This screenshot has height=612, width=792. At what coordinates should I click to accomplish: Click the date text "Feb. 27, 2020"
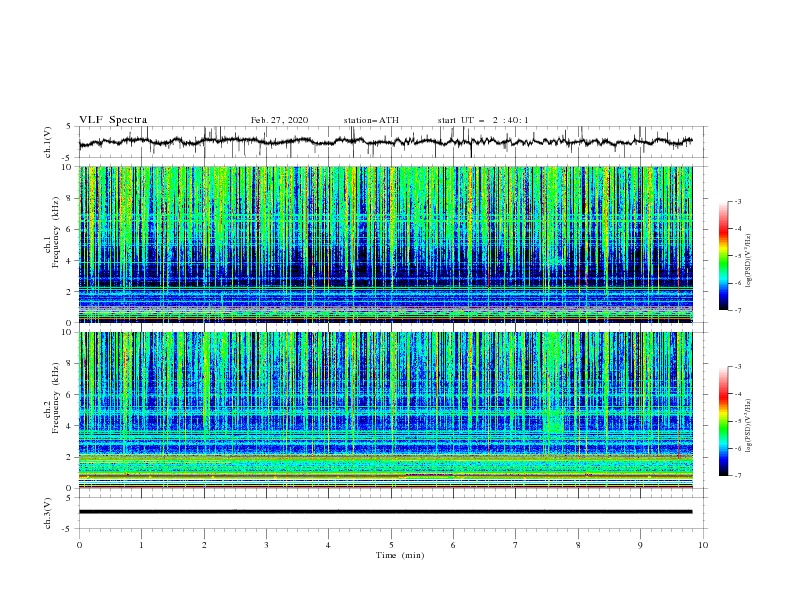pyautogui.click(x=279, y=120)
